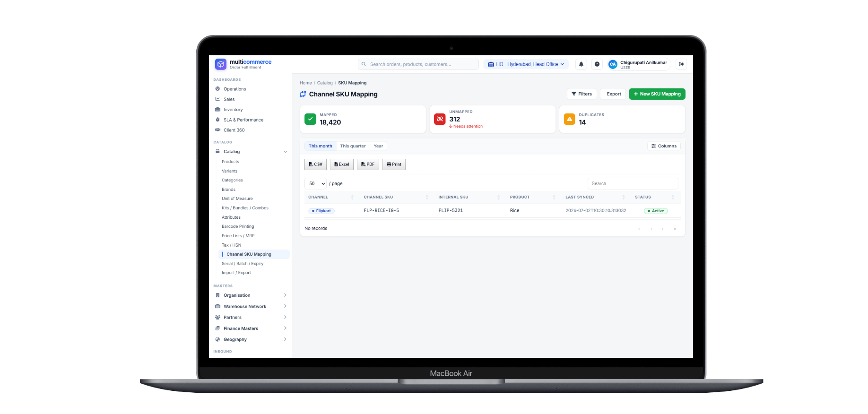Open the Head Office location dropdown
Viewport: 868px width, 414px height.
[x=526, y=64]
